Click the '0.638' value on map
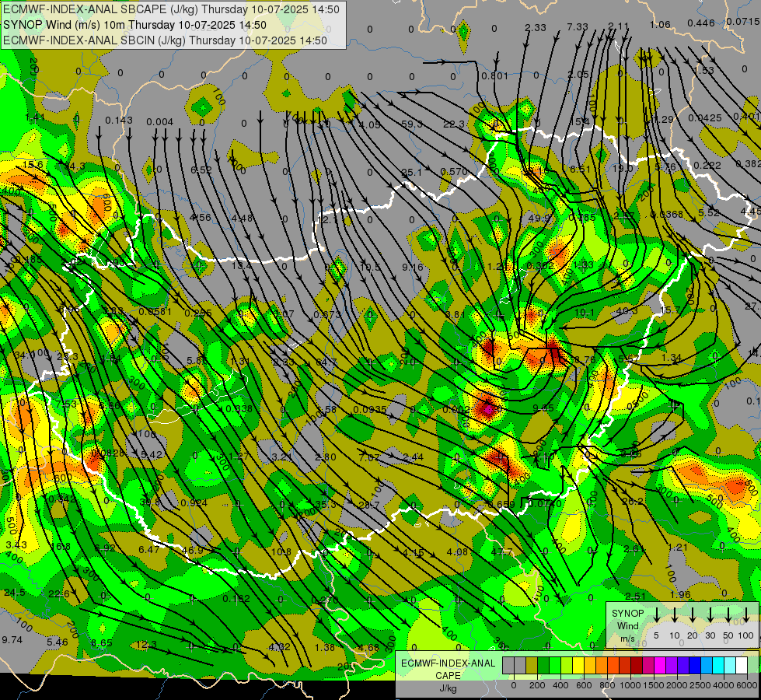 click(239, 408)
